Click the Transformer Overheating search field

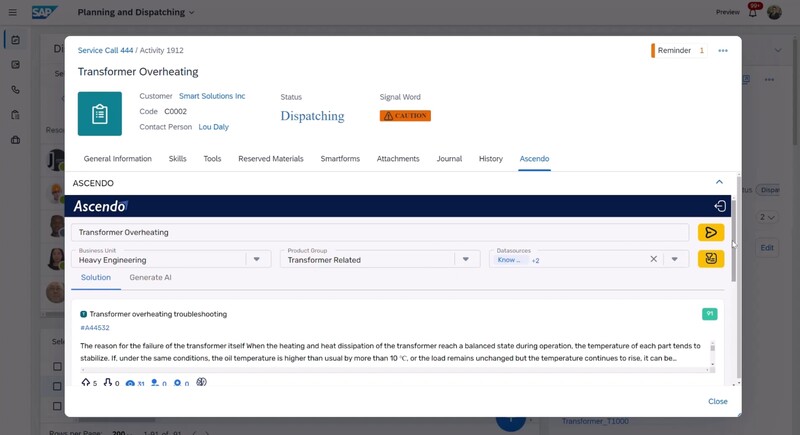380,232
